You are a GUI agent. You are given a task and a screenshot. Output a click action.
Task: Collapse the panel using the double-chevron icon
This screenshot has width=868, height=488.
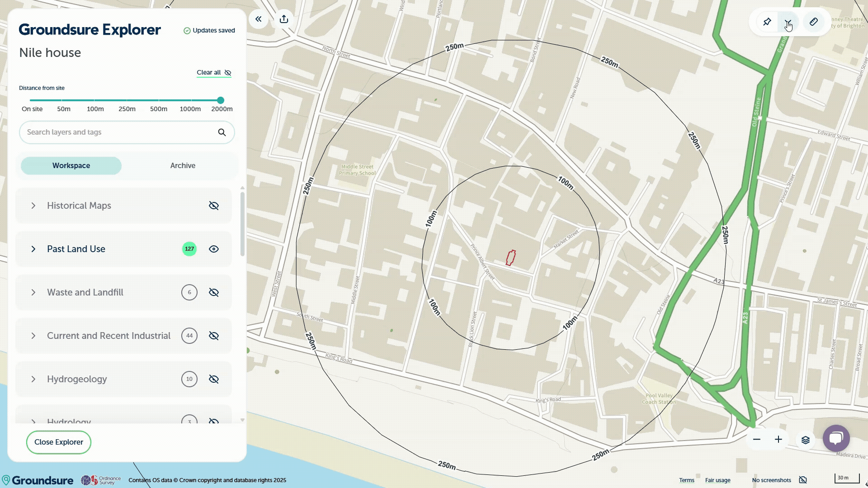258,19
